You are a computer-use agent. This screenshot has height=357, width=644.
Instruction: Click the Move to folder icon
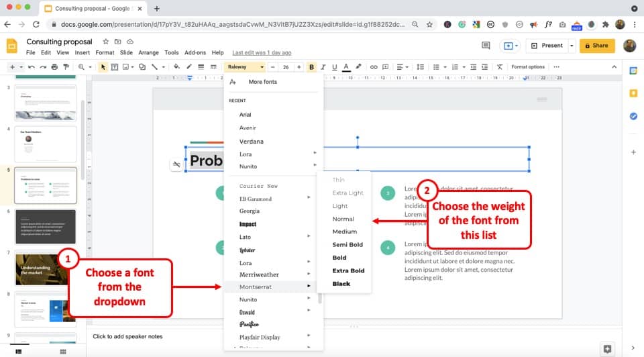tap(118, 42)
